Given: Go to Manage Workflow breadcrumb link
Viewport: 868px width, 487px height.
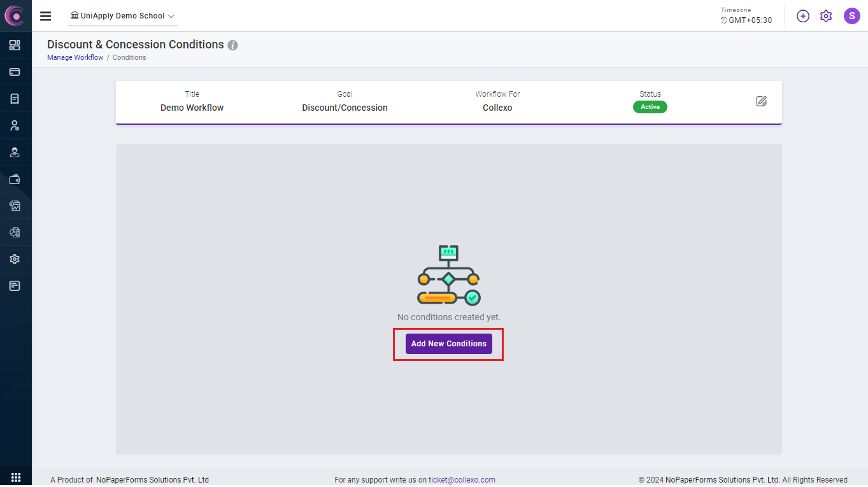Looking at the screenshot, I should pos(75,57).
